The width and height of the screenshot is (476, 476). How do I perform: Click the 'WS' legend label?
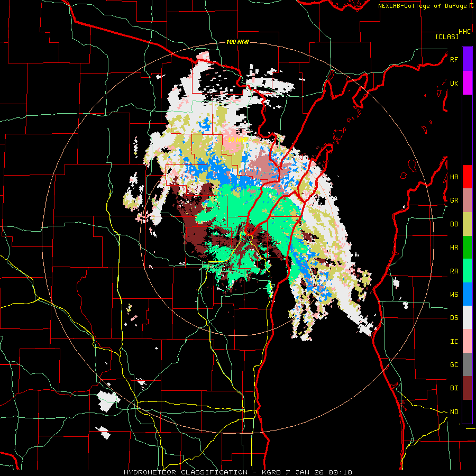[454, 295]
